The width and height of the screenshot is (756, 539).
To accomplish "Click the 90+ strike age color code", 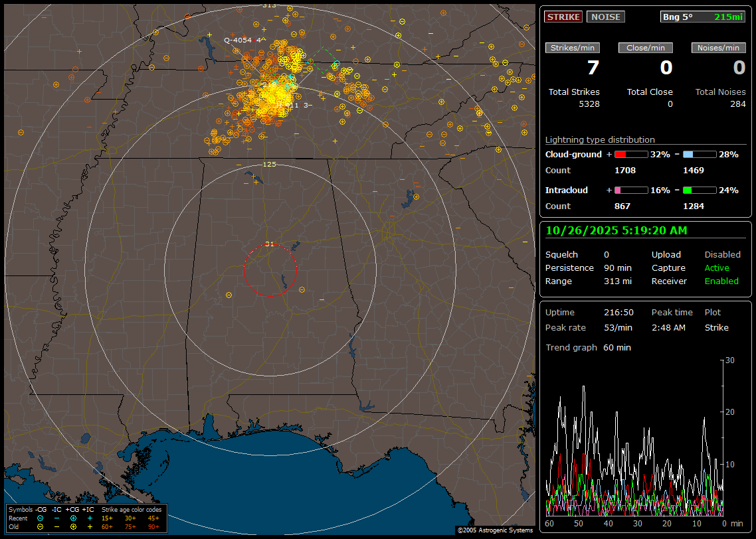I will point(153,526).
